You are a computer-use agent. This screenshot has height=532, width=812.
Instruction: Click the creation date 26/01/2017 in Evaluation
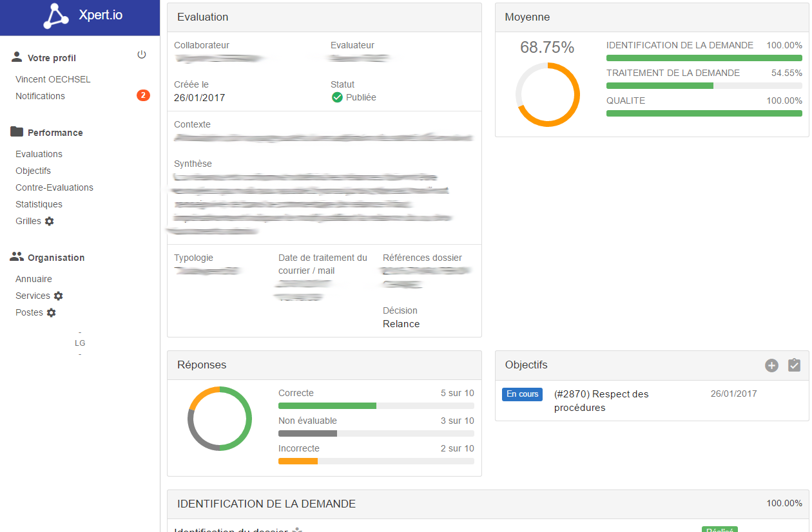click(200, 98)
